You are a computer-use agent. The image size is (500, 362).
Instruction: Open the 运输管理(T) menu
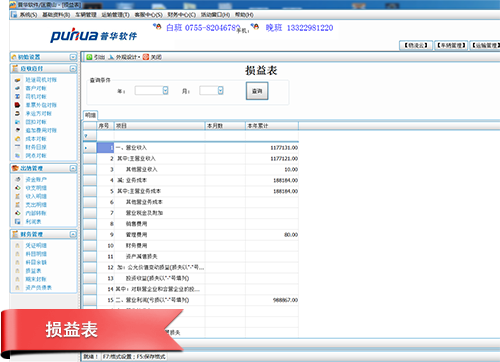(x=115, y=15)
